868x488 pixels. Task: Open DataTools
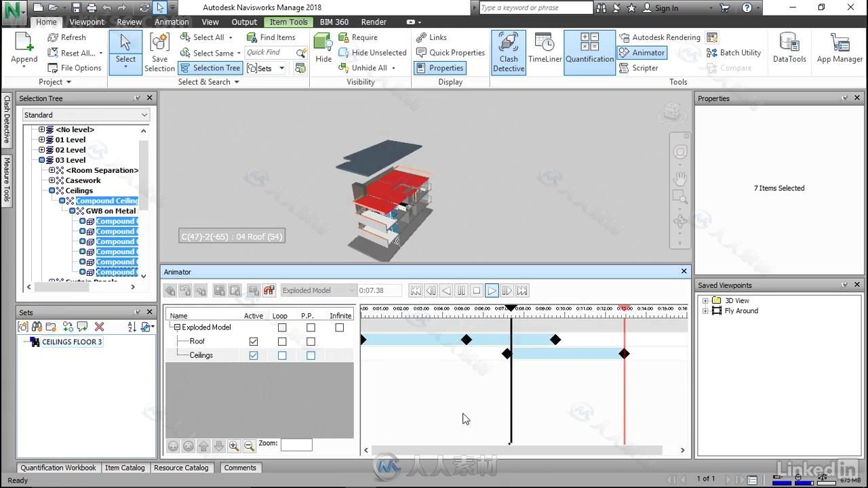click(789, 47)
